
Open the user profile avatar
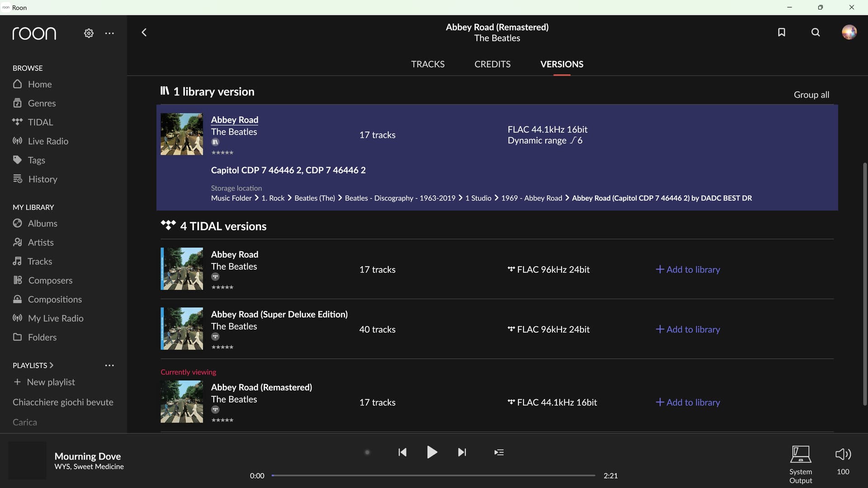point(849,32)
